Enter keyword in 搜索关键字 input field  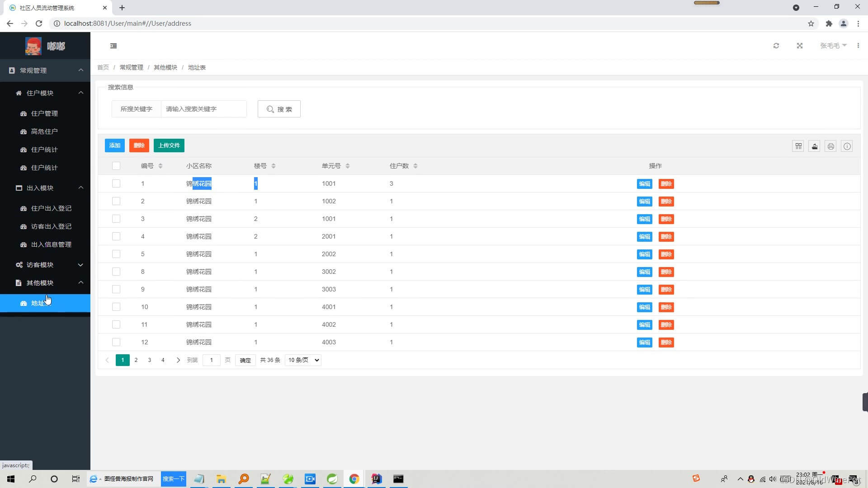203,109
